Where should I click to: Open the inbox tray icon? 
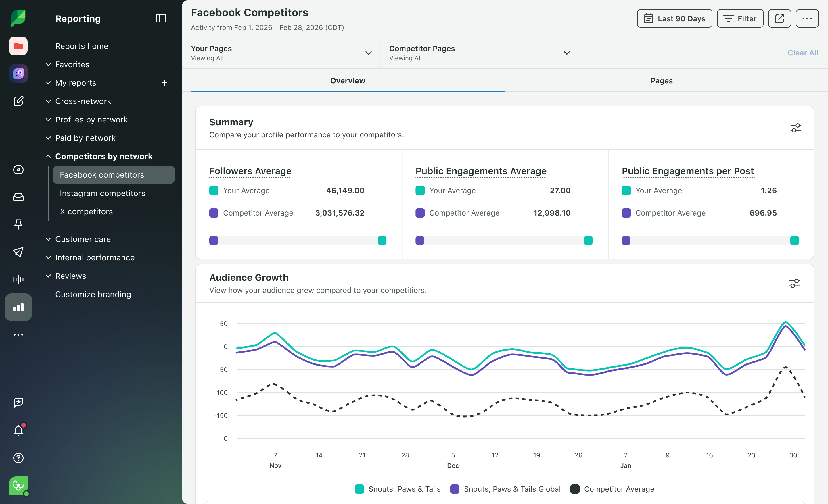(x=18, y=197)
